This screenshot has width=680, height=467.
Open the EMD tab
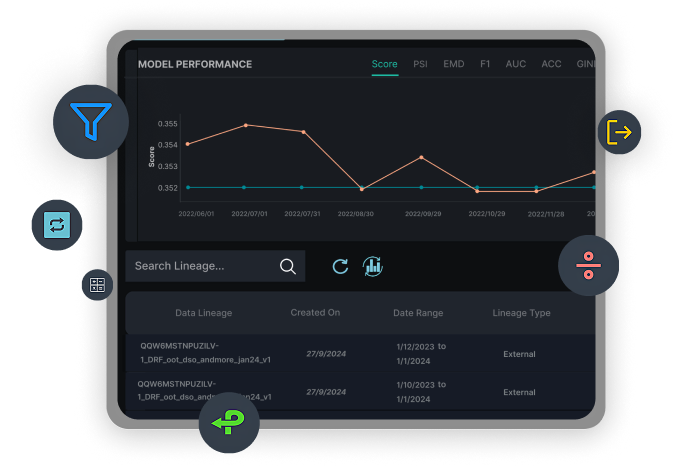pos(454,65)
